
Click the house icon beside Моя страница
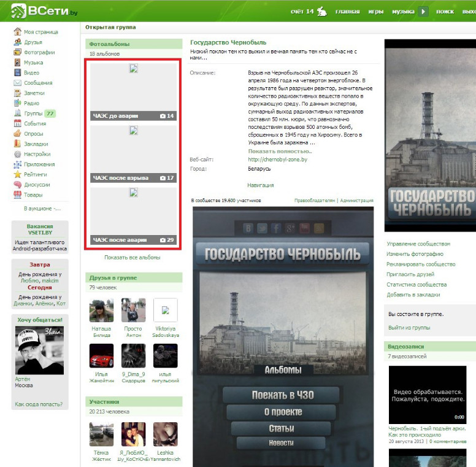point(18,32)
